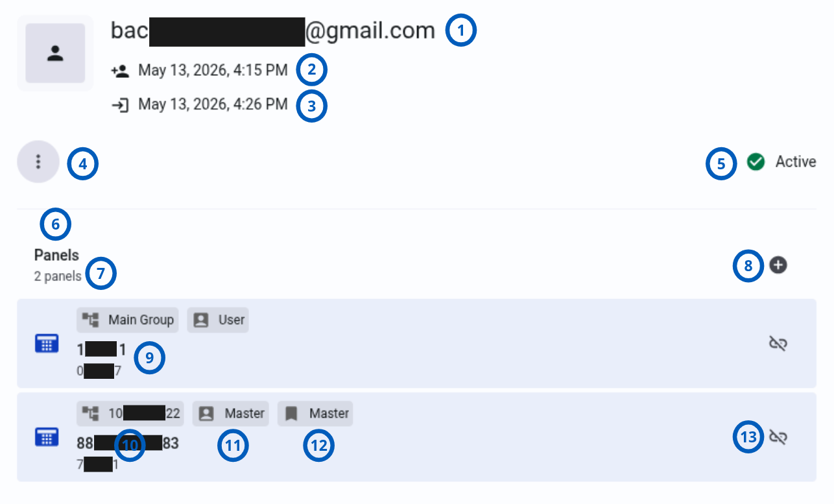Click the green Active status check icon
Image resolution: width=834 pixels, height=504 pixels.
(x=756, y=162)
